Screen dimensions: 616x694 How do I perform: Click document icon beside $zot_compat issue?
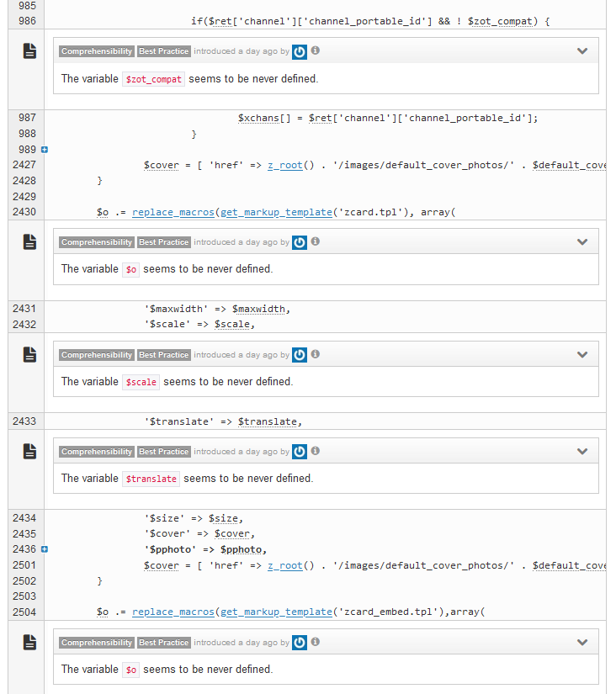coord(29,51)
